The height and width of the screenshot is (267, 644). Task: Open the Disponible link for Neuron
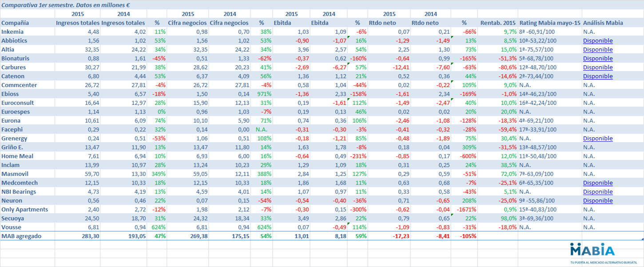click(x=598, y=200)
